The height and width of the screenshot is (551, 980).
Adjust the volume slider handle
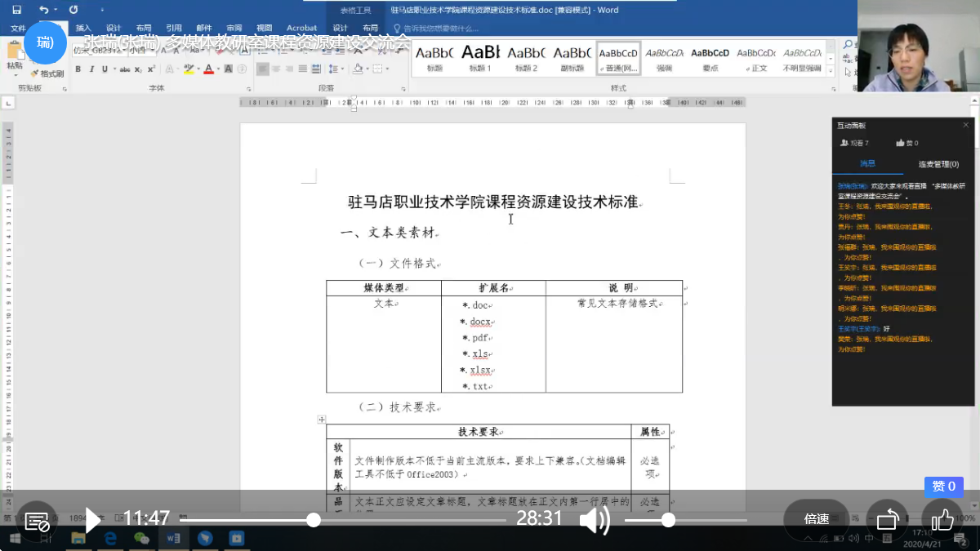click(x=668, y=520)
